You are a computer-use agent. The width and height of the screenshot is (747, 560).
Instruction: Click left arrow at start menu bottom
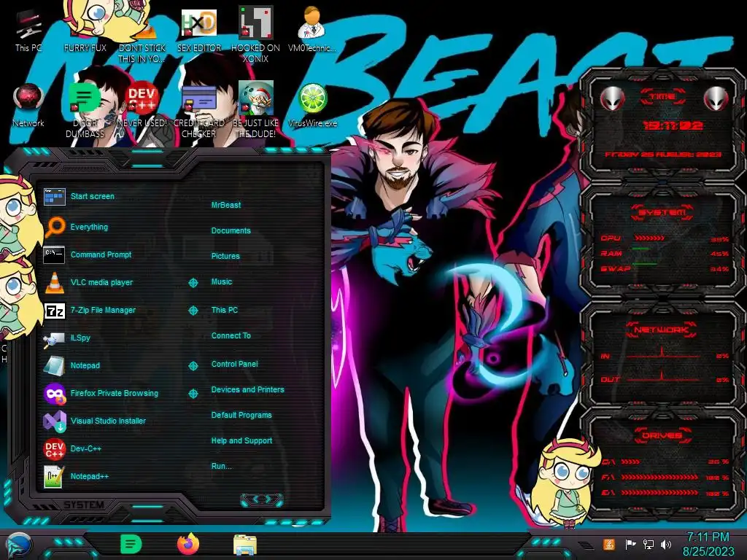coord(255,499)
